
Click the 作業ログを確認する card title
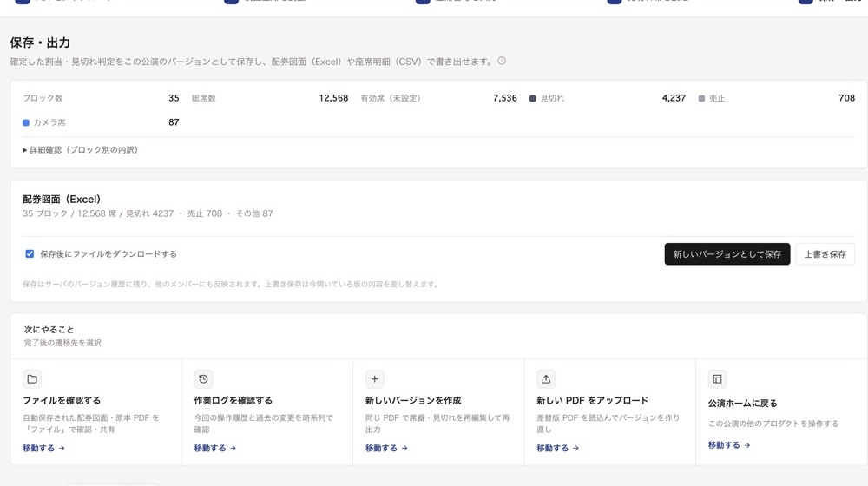coord(233,400)
